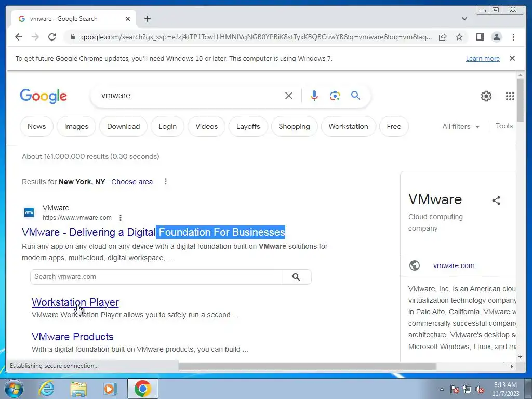Show hidden tray icons arrow
The image size is (532, 399).
[x=442, y=389]
